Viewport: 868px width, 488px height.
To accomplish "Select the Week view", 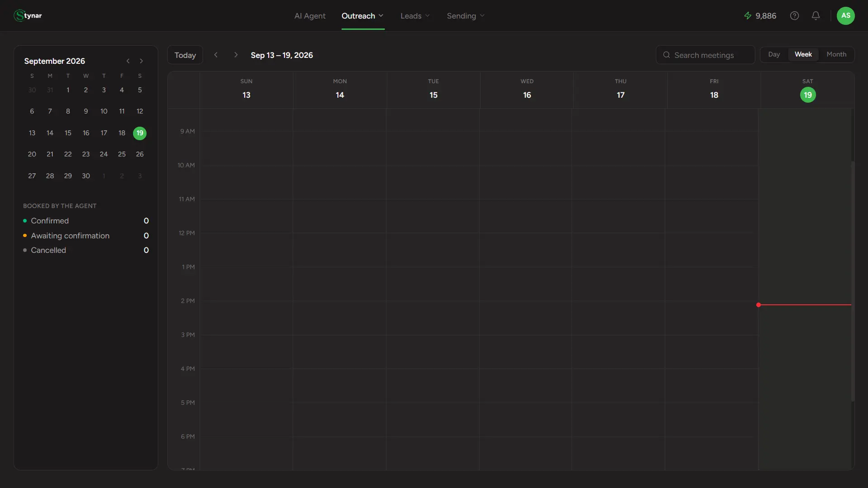I will pyautogui.click(x=803, y=54).
